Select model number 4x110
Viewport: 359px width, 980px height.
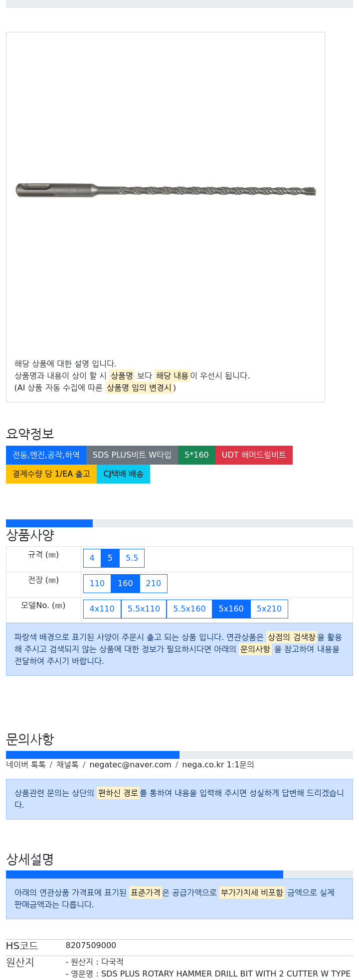coord(102,609)
